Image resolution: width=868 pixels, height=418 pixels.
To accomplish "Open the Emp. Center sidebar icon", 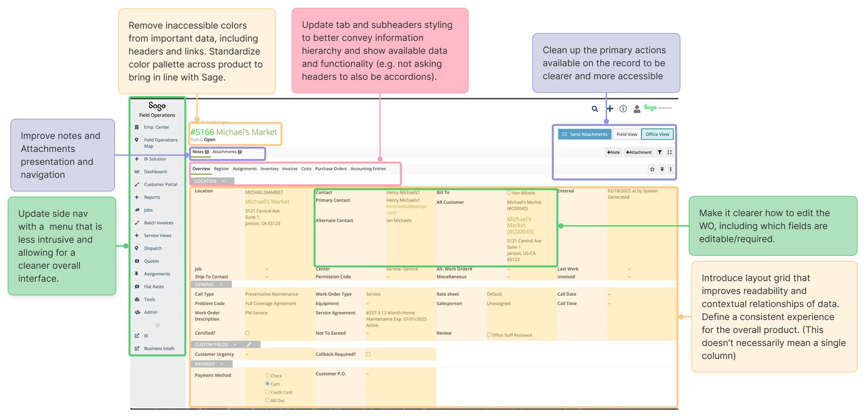I will pyautogui.click(x=137, y=127).
